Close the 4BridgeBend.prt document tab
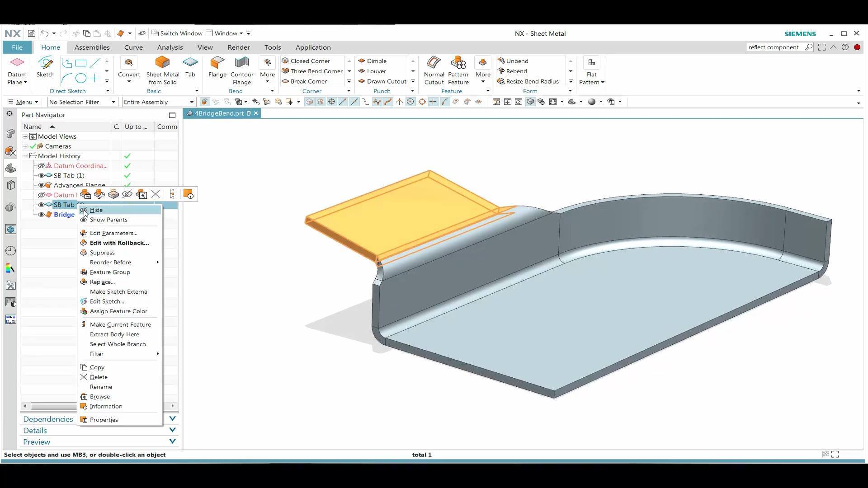 pos(256,113)
